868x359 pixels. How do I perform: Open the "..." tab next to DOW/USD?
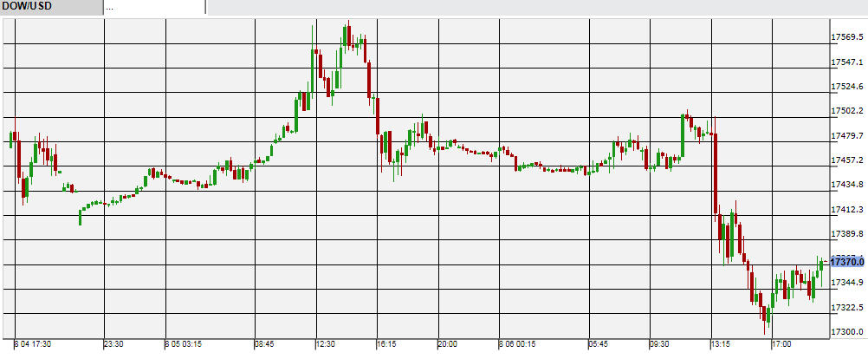[x=153, y=7]
